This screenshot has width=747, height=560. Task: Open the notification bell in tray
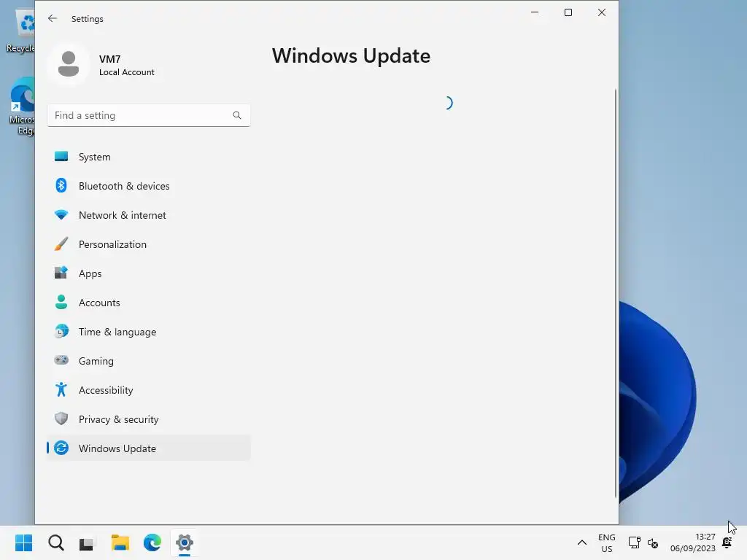[x=727, y=542]
